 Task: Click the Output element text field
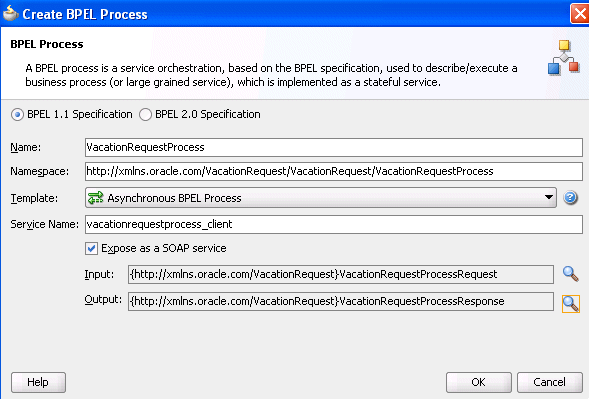(x=341, y=301)
